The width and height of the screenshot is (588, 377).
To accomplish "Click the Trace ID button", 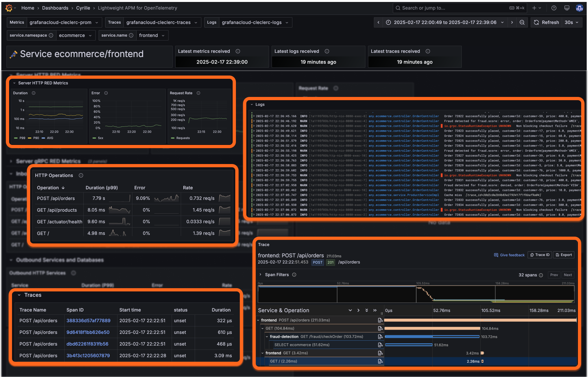I will point(540,255).
